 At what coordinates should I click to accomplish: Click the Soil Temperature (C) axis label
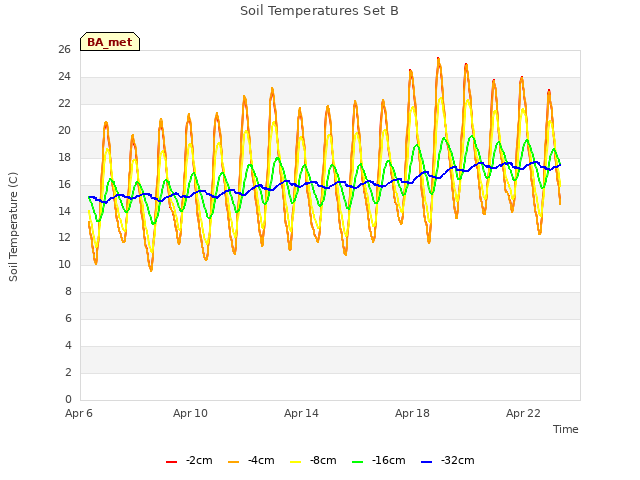[13, 227]
